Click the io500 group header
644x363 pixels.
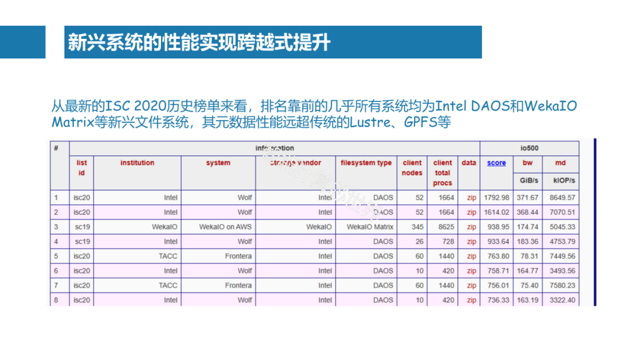click(x=530, y=148)
